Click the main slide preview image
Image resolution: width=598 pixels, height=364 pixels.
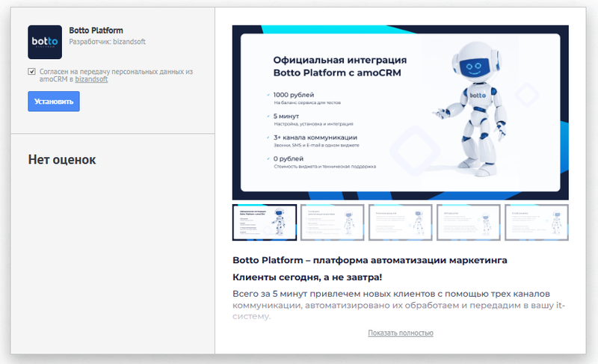click(401, 112)
